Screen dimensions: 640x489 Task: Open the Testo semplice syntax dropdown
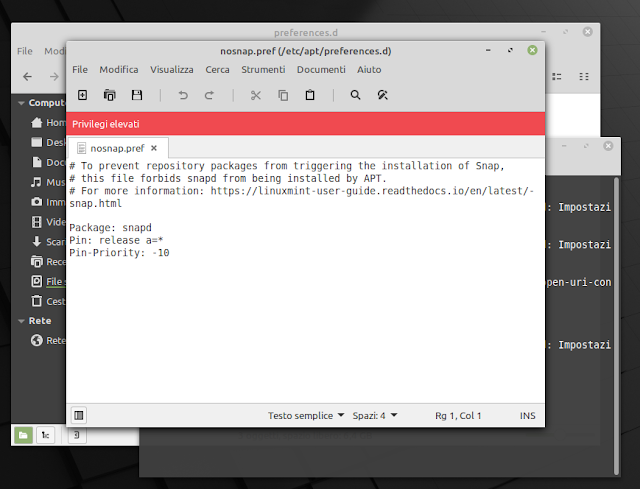[306, 416]
